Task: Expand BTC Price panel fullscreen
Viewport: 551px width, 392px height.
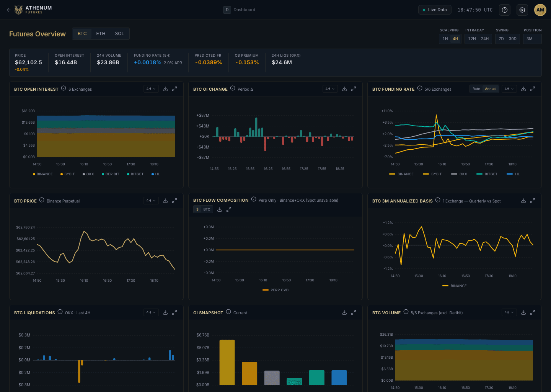Action: 174,201
